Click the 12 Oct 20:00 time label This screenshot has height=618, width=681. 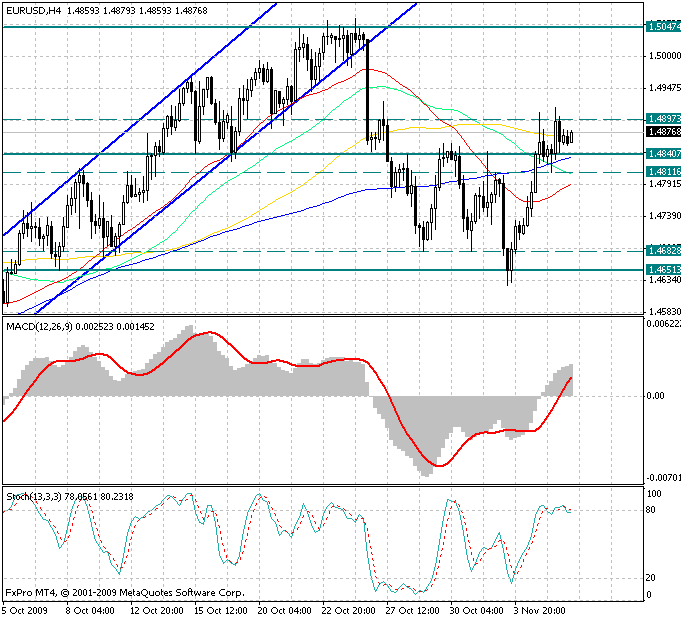click(x=157, y=610)
